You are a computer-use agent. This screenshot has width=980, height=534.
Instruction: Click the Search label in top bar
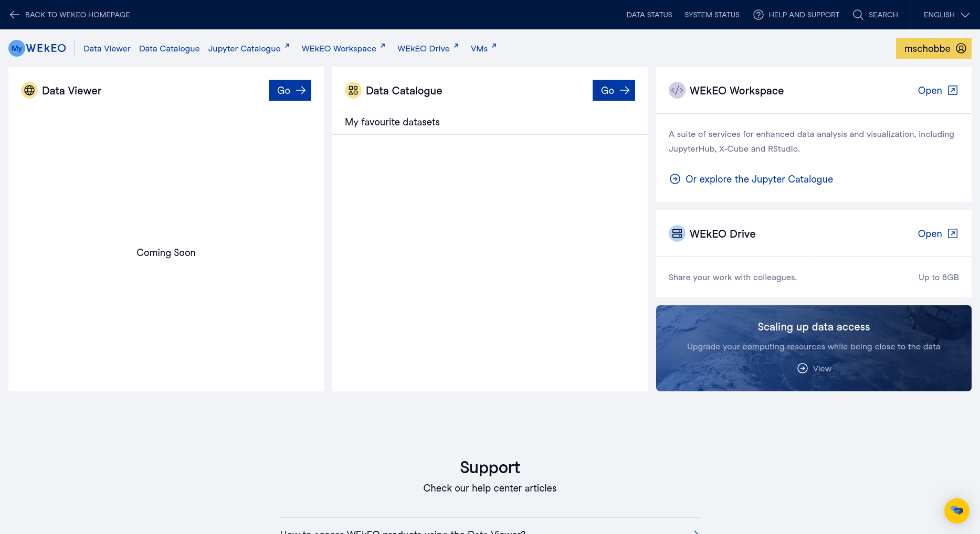[x=883, y=15]
